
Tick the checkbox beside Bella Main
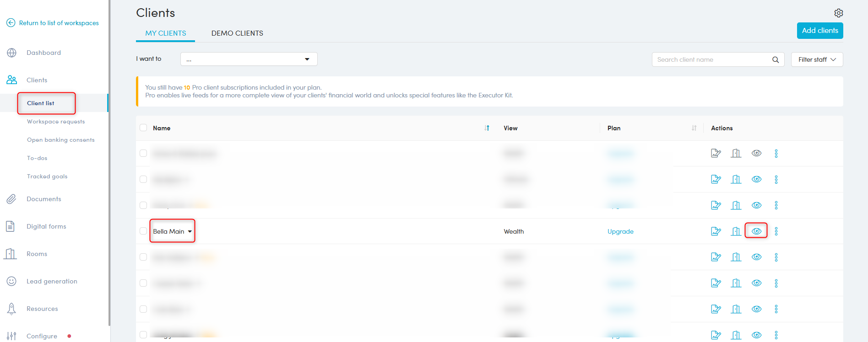pos(143,231)
